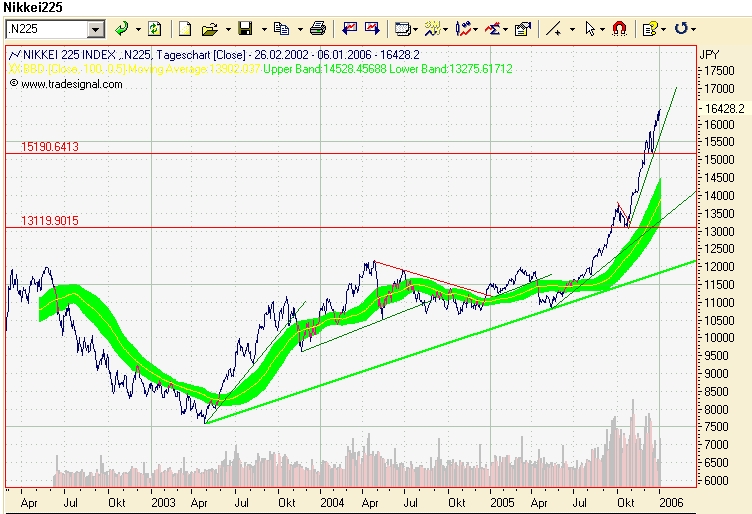752x514 pixels.
Task: Click the Moving Average 13902.037 legend label
Action: [194, 70]
